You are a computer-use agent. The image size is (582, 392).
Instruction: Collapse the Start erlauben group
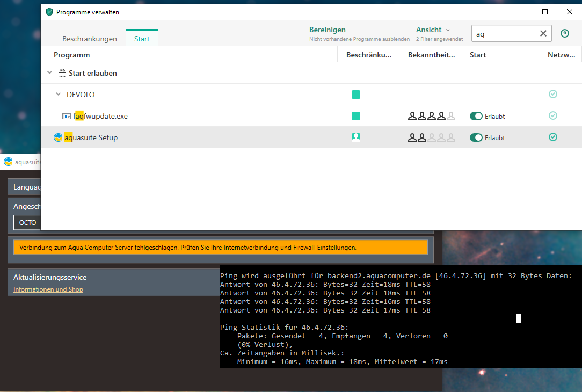pyautogui.click(x=49, y=73)
